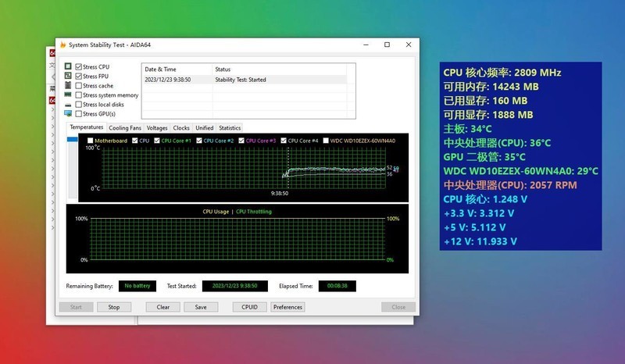Open Preferences
This screenshot has height=364, width=625.
click(x=287, y=307)
